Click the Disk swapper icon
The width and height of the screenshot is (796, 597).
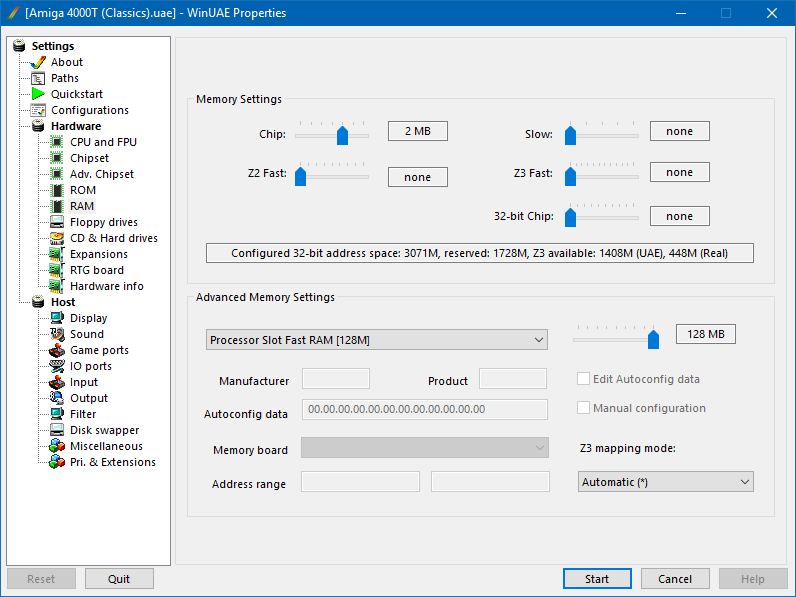pos(57,430)
